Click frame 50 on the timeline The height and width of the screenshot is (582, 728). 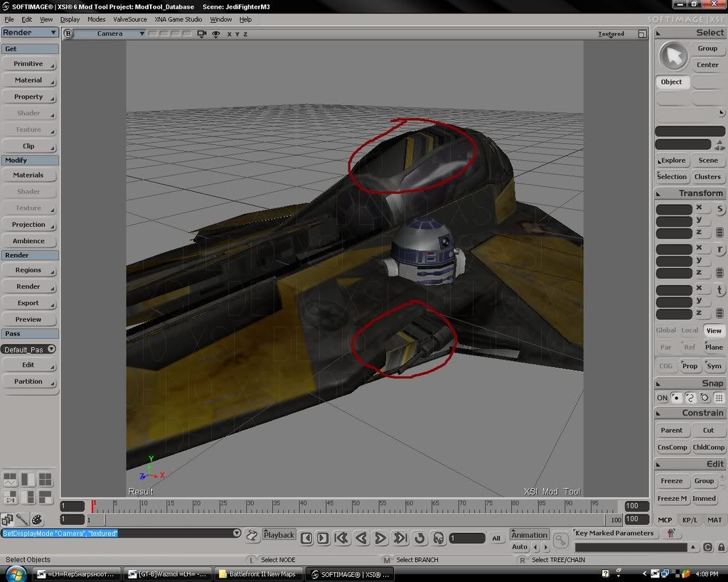coord(354,507)
